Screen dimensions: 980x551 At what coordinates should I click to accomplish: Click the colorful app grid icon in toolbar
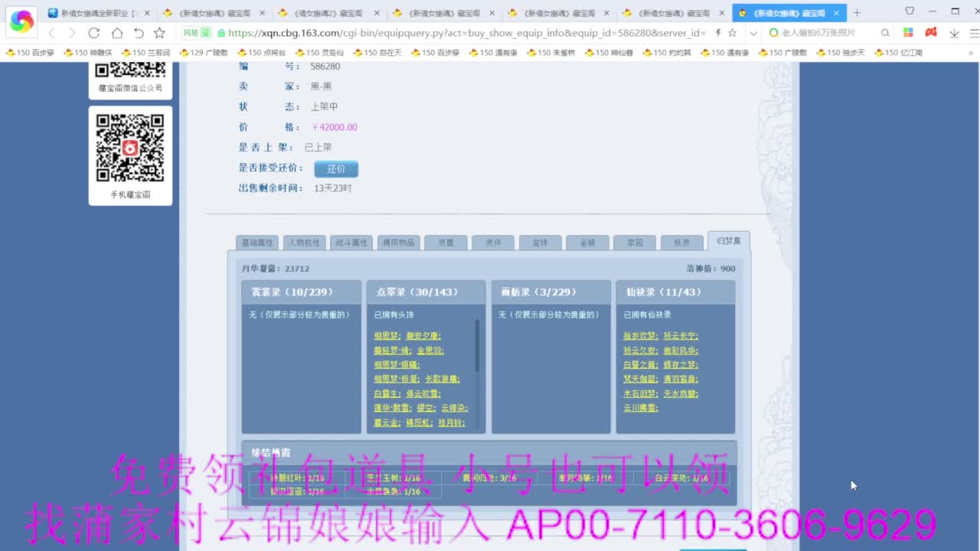[908, 34]
